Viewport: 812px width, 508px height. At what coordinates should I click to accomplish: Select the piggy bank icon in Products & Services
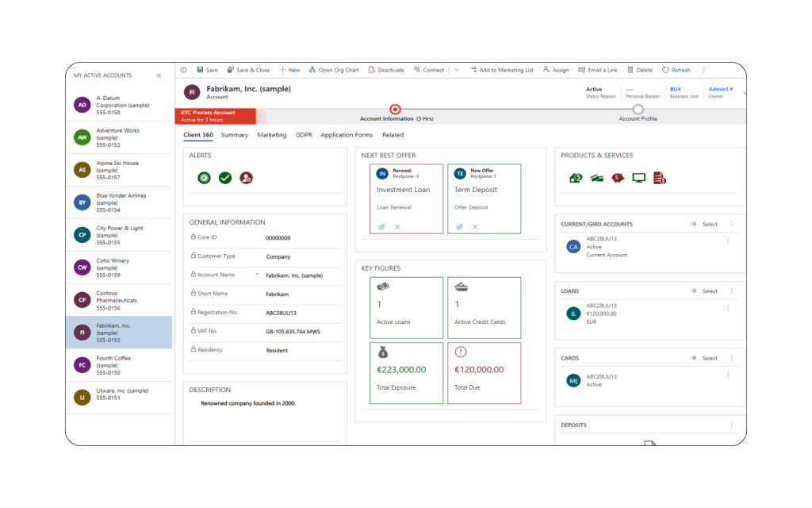[618, 178]
